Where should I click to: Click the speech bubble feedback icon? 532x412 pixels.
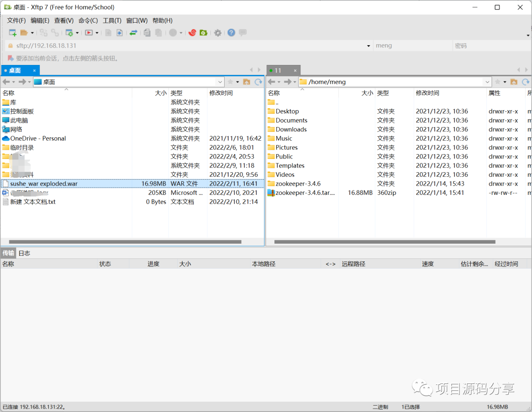242,32
